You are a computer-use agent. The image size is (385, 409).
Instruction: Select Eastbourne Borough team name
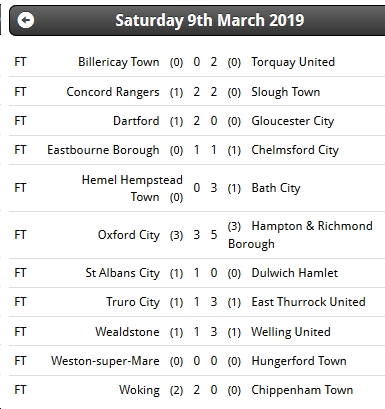click(103, 150)
